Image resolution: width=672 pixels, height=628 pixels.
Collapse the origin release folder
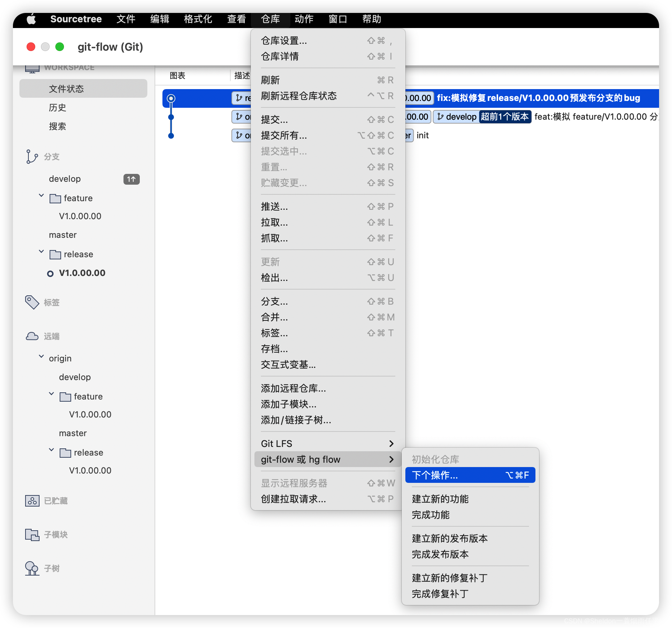(51, 450)
